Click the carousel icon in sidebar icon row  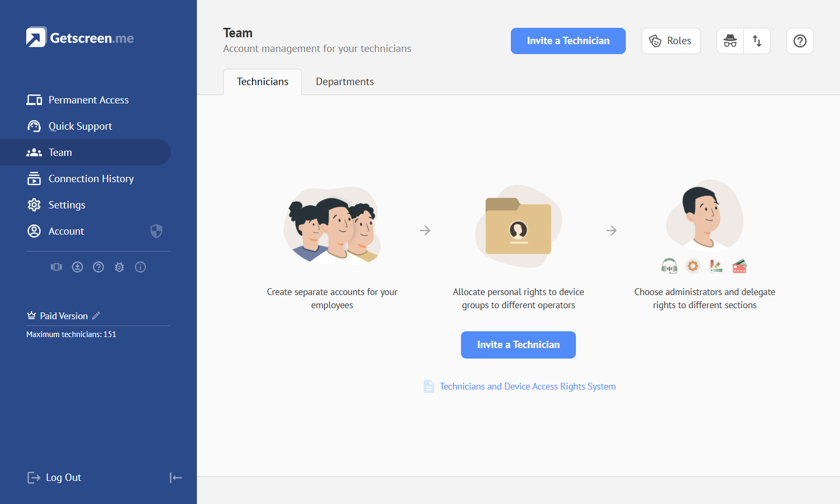click(56, 267)
